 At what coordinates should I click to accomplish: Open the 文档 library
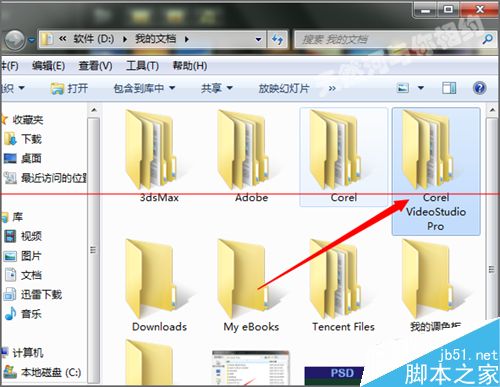coord(23,275)
